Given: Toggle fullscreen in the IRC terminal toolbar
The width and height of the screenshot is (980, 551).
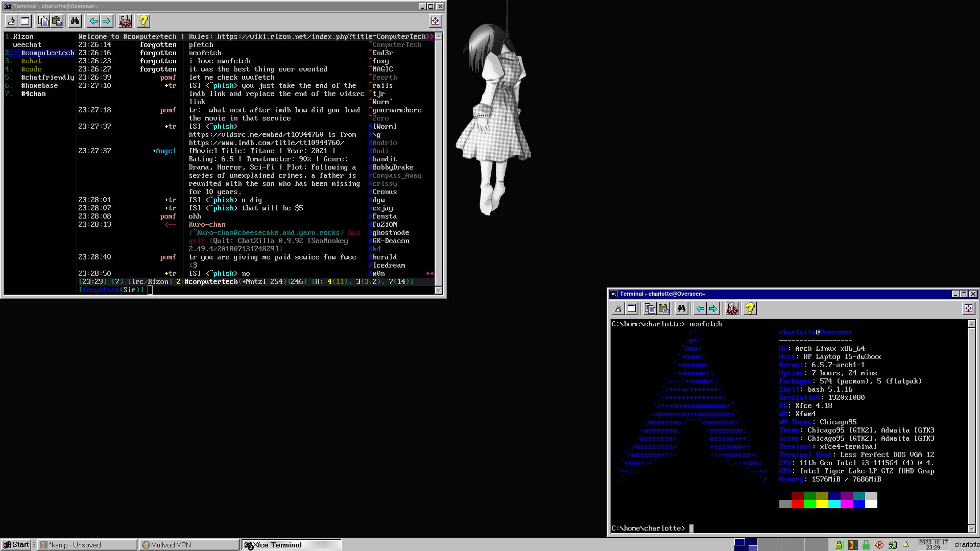Looking at the screenshot, I should (x=435, y=21).
